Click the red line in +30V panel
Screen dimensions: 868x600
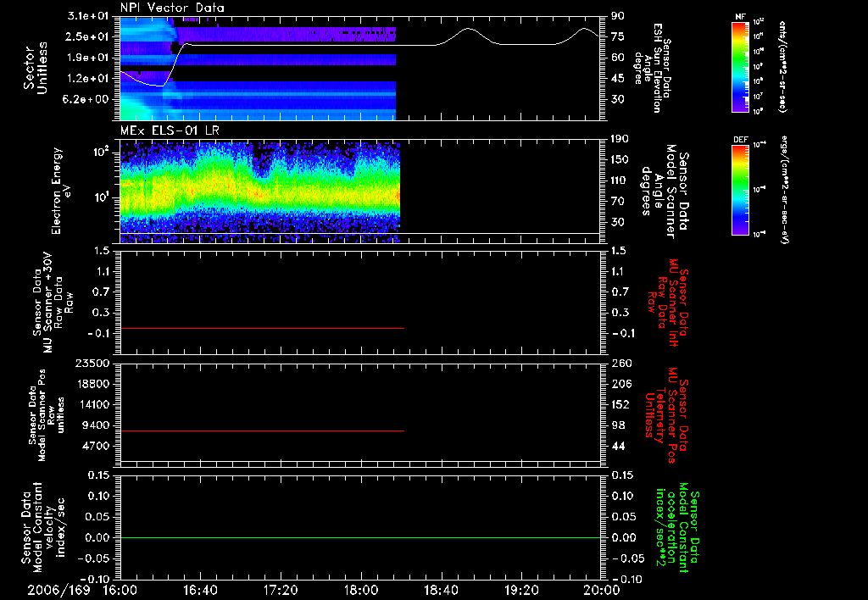[263, 329]
